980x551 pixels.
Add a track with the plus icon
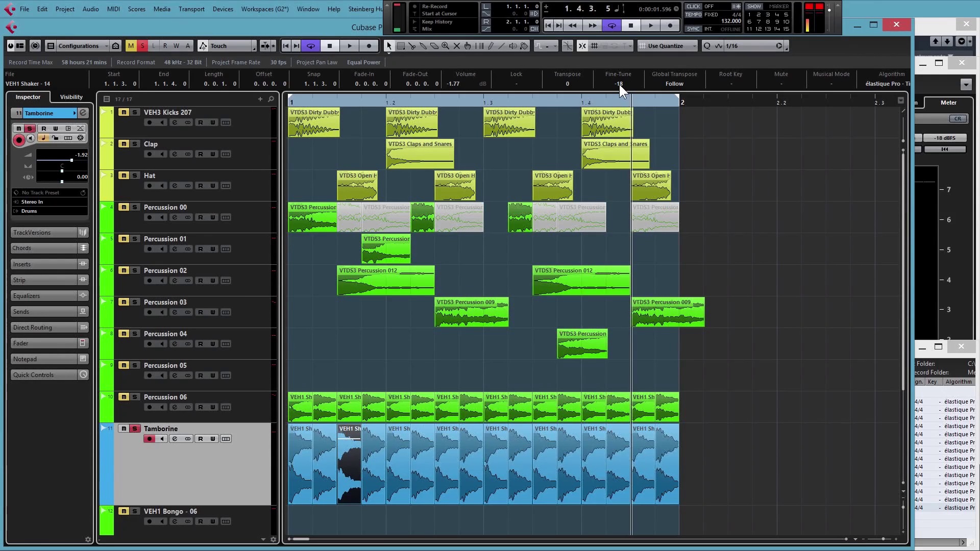click(x=260, y=99)
